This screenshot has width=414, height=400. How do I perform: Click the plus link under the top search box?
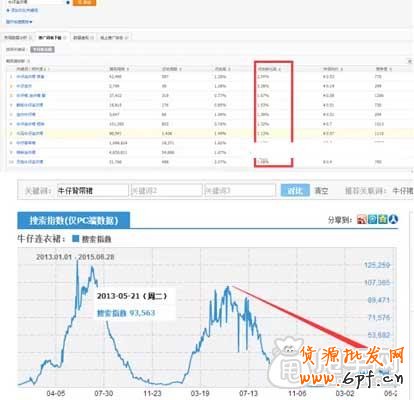pyautogui.click(x=22, y=10)
